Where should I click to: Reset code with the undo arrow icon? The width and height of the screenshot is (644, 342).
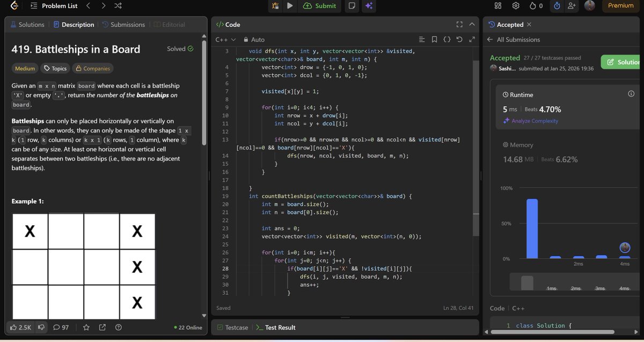click(459, 39)
